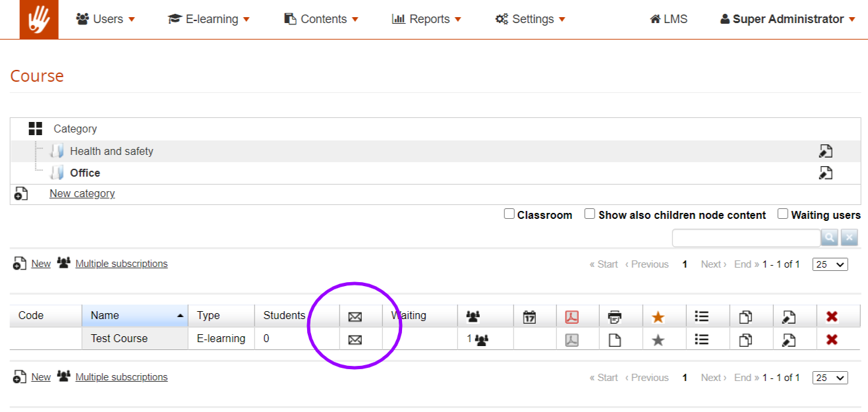Click the red delete X for Test Course
Image resolution: width=868 pixels, height=412 pixels.
click(832, 339)
